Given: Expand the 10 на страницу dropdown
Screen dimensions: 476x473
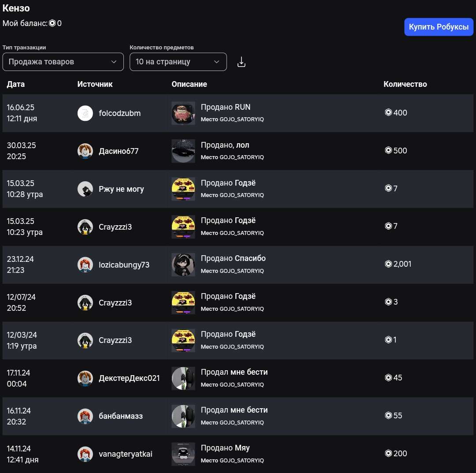Looking at the screenshot, I should pos(178,62).
